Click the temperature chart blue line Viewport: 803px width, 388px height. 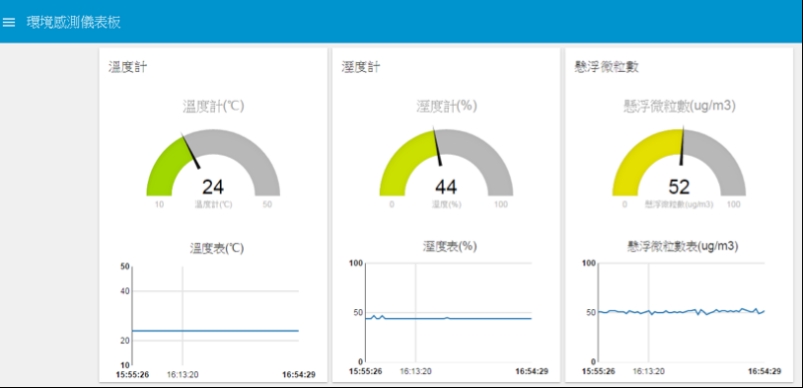click(x=215, y=331)
